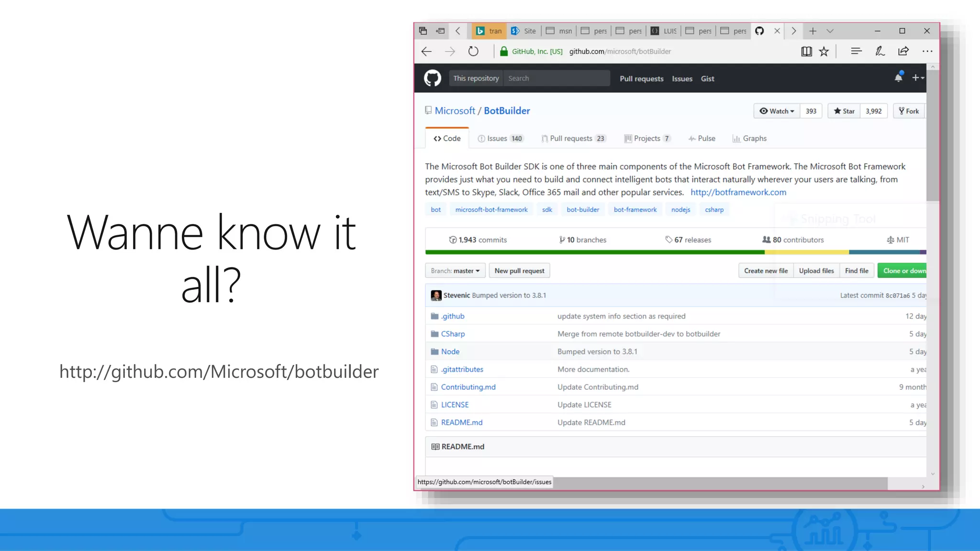View the 80 contributors
980x551 pixels.
793,240
